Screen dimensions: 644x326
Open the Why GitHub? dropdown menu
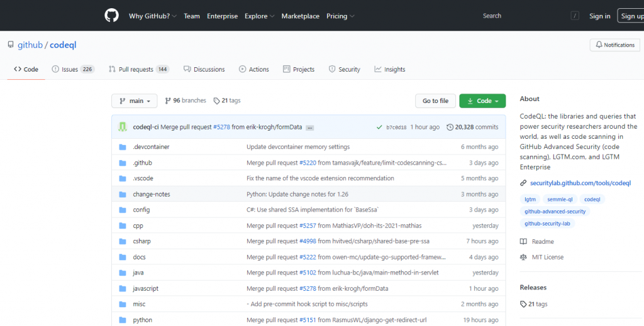tap(152, 16)
